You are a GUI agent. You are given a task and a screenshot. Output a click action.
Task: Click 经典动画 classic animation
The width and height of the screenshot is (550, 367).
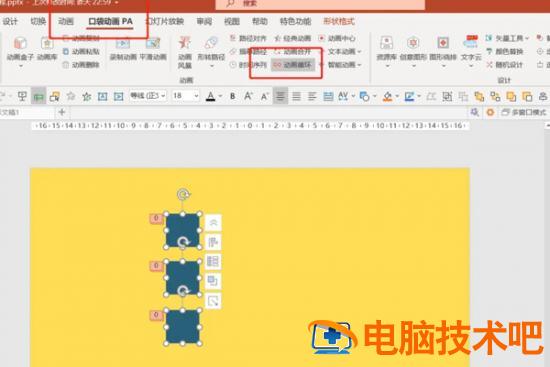[x=293, y=38]
